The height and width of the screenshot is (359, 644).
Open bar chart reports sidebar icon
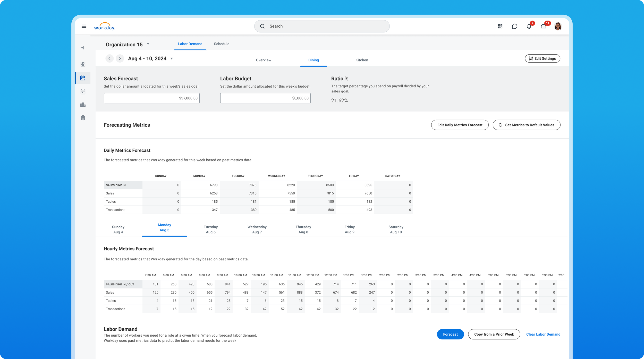83,105
